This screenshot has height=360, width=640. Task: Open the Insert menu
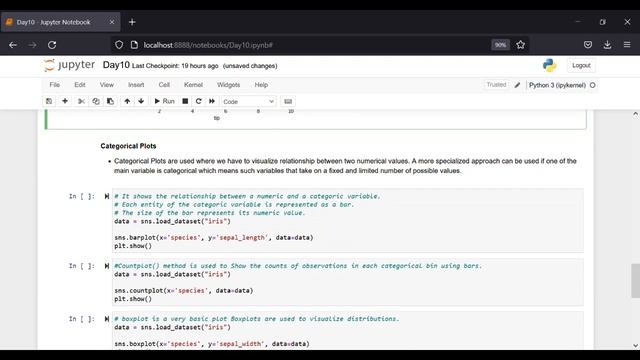(x=136, y=85)
